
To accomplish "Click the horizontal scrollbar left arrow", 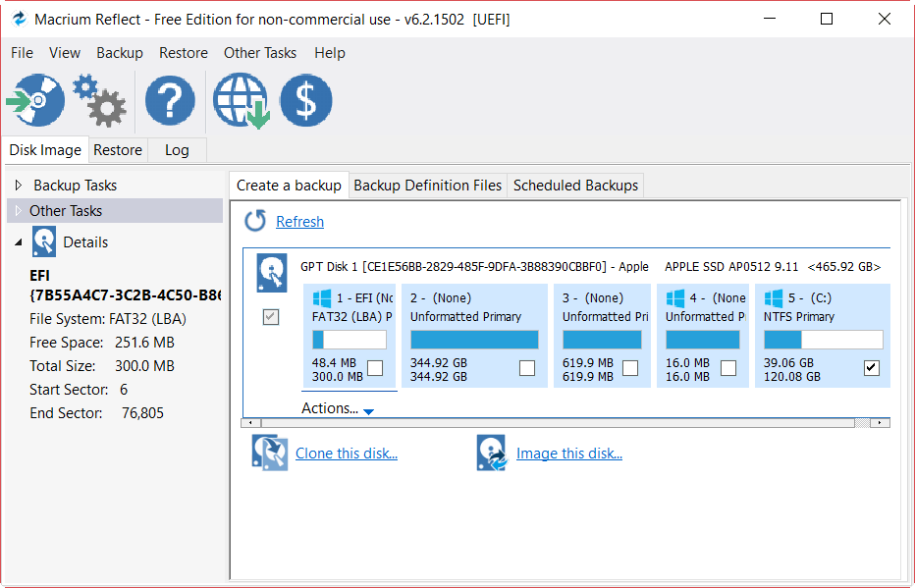I will click(x=251, y=423).
